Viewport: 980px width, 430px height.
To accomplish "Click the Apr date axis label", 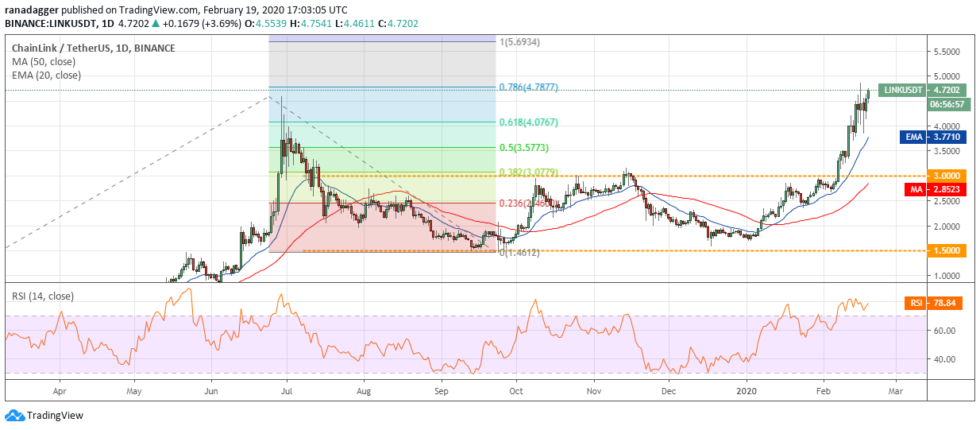I will pos(60,391).
